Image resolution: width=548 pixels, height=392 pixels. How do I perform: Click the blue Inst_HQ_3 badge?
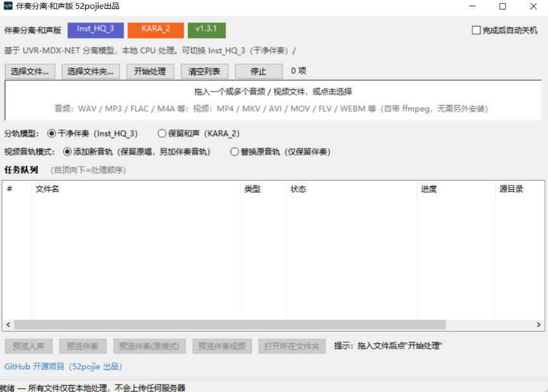[96, 30]
